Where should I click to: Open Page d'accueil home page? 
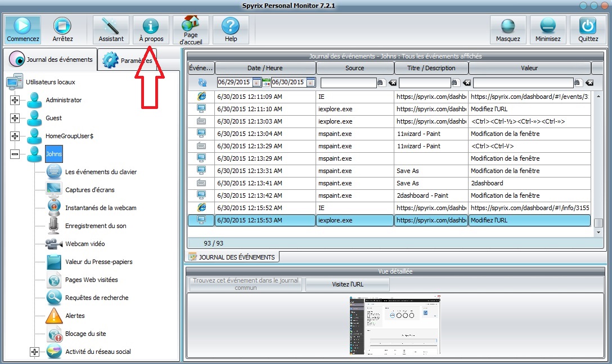tap(191, 30)
